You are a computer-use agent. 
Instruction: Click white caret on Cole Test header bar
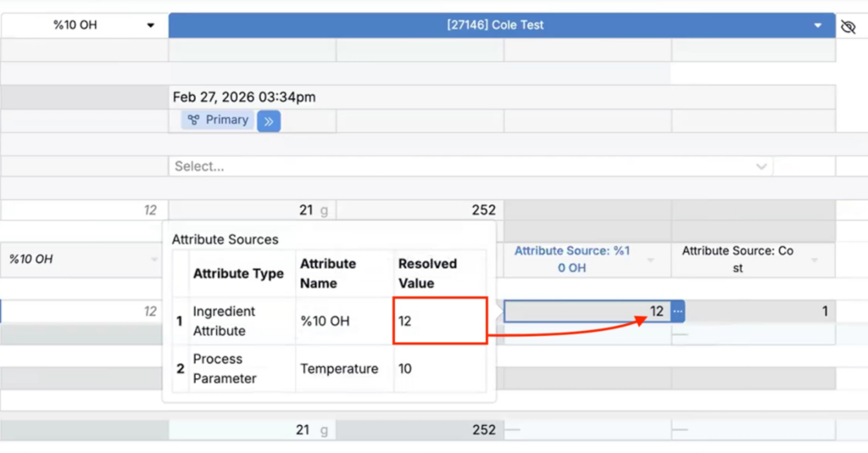pyautogui.click(x=818, y=25)
